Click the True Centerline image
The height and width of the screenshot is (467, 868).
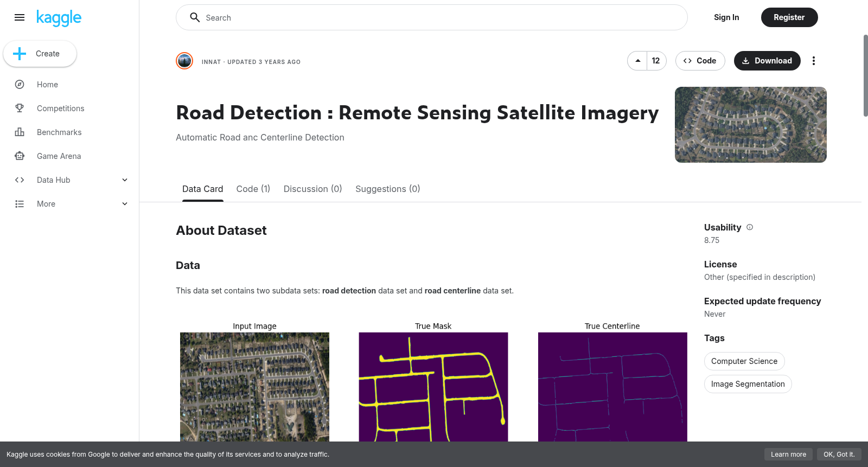pyautogui.click(x=612, y=387)
